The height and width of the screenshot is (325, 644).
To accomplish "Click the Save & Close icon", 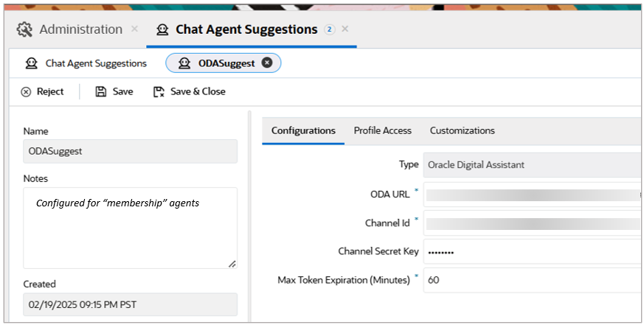I will (159, 92).
